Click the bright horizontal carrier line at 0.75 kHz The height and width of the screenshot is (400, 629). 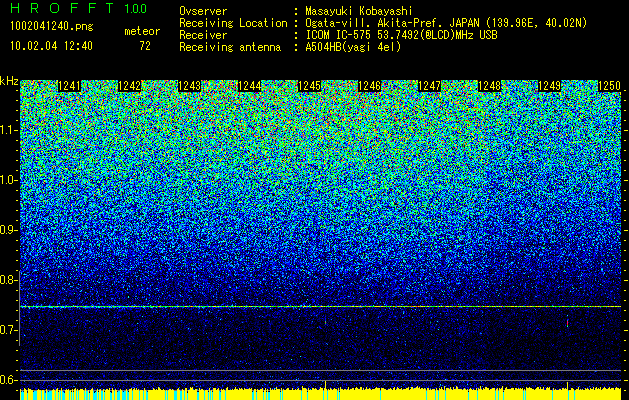tap(321, 307)
